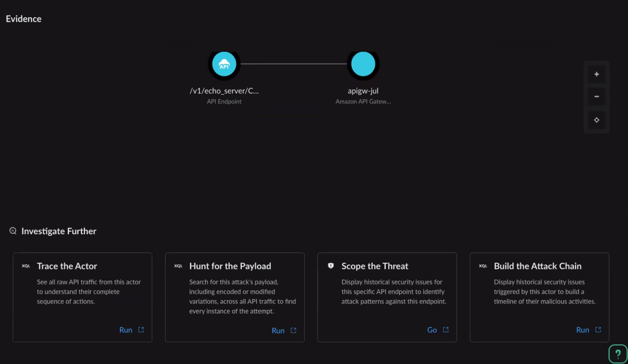Click the API Endpoint node icon
628x364 pixels.
coord(224,64)
